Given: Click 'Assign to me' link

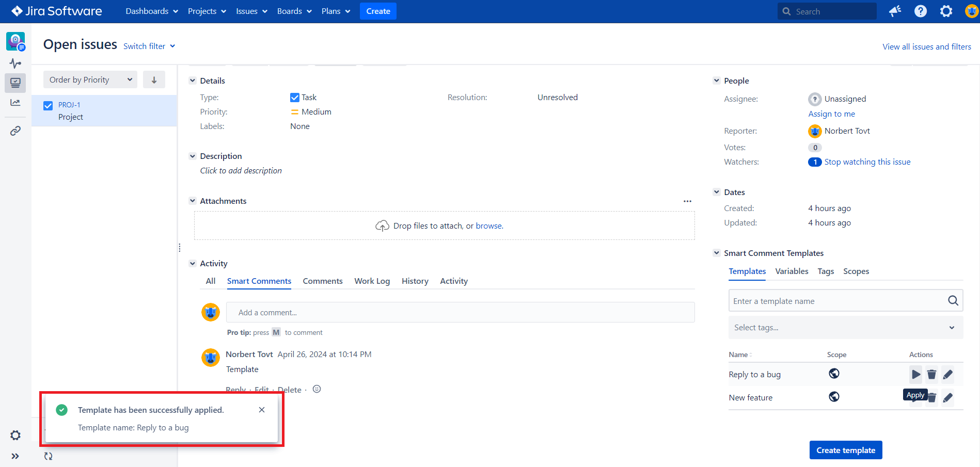Looking at the screenshot, I should pos(831,114).
